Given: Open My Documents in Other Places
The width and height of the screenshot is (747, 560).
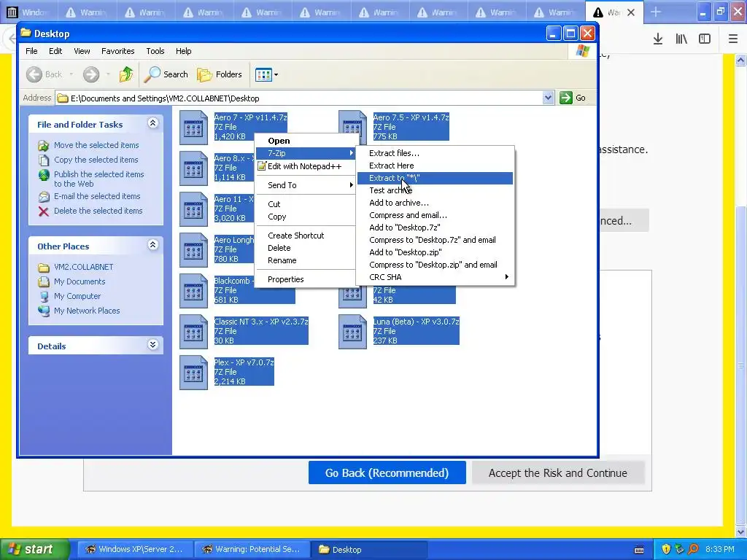Looking at the screenshot, I should pyautogui.click(x=80, y=281).
